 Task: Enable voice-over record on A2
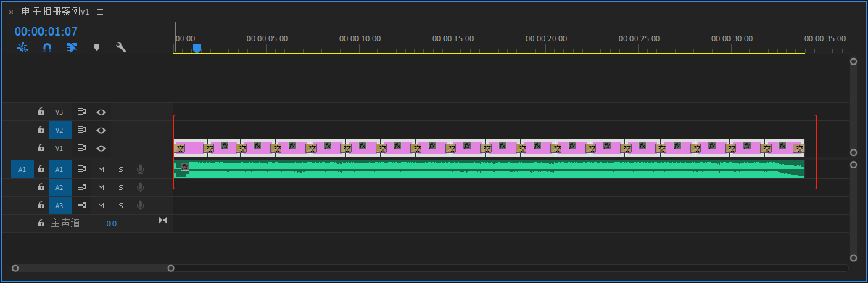point(141,187)
